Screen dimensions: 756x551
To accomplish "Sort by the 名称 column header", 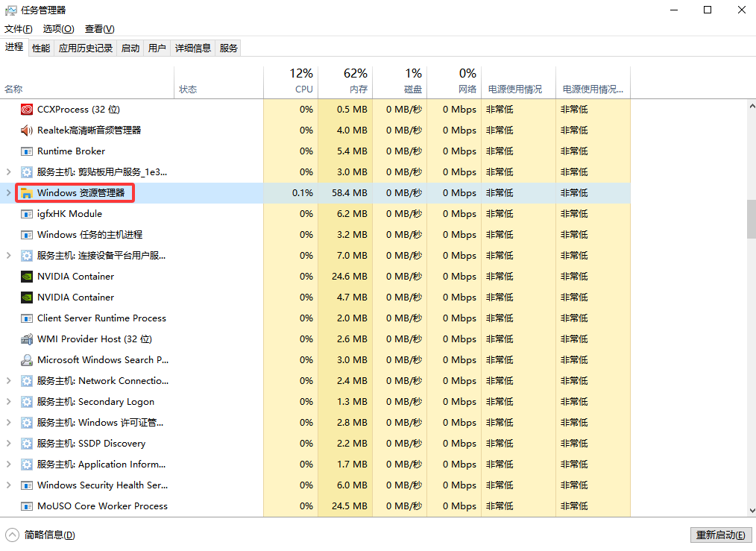I will click(87, 83).
